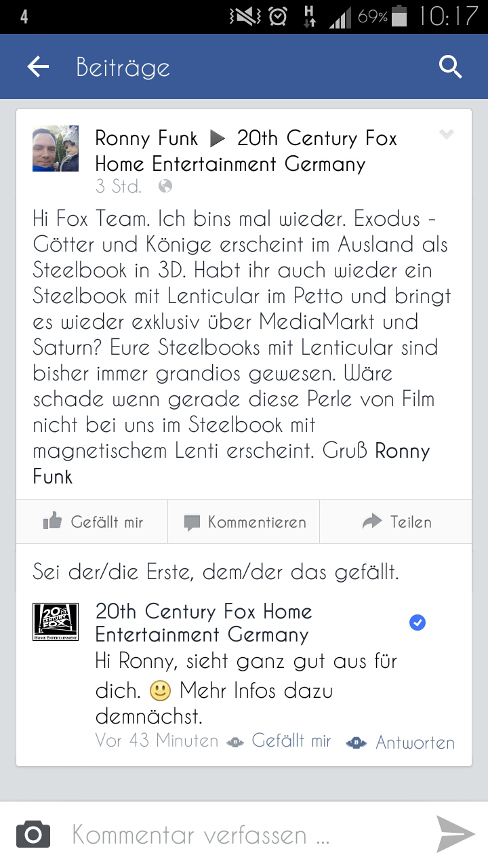
Task: Reply to comment with Antworten
Action: [x=415, y=742]
